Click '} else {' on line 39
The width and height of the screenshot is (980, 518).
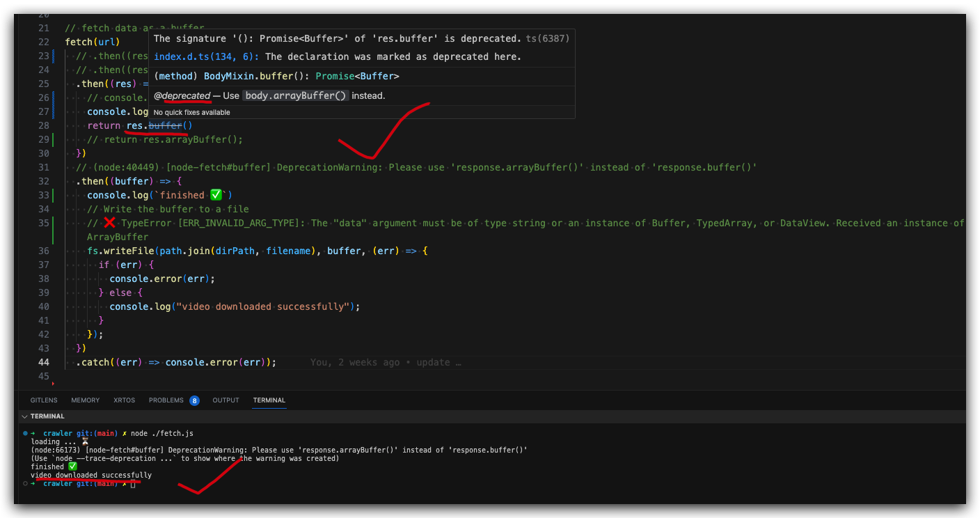[120, 292]
